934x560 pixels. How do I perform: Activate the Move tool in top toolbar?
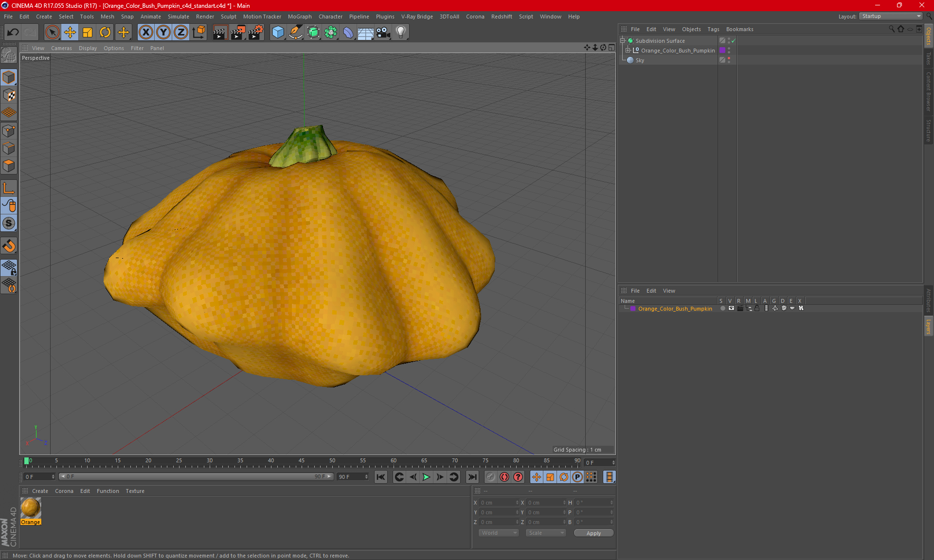click(x=70, y=32)
